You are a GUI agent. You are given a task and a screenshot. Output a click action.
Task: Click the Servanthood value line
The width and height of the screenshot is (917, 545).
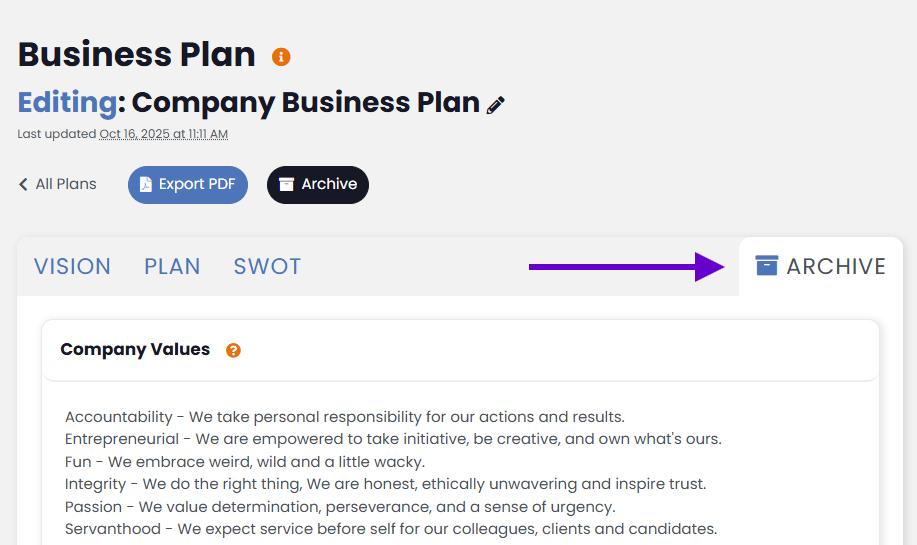(x=390, y=529)
